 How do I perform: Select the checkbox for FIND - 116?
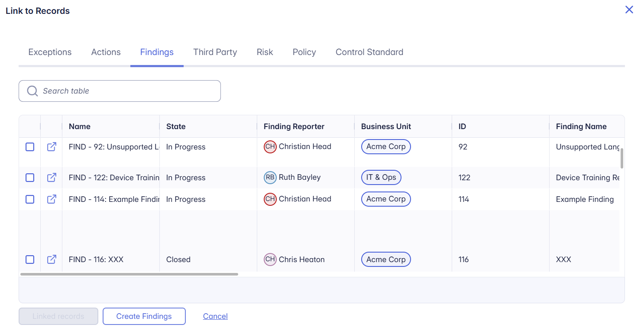click(29, 259)
